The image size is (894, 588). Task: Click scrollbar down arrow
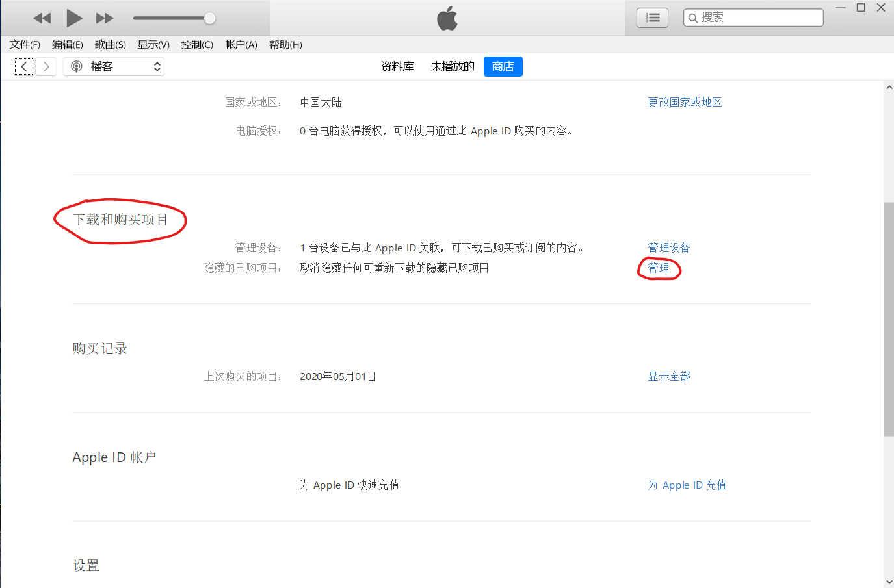(x=889, y=582)
